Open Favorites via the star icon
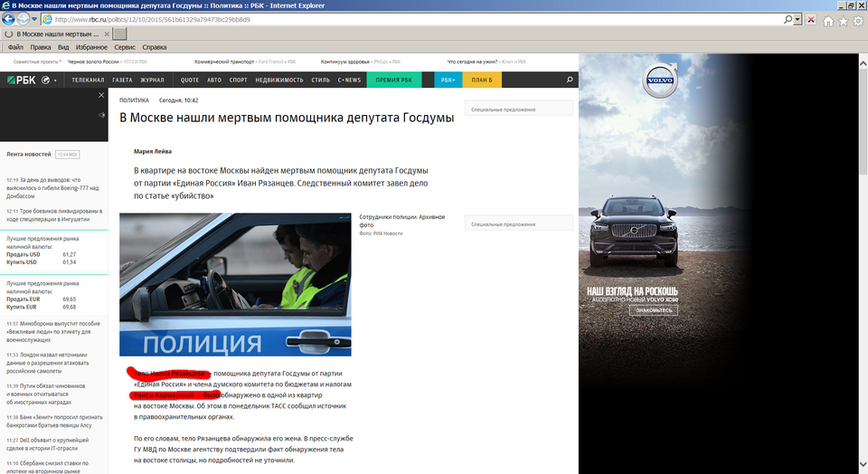Viewport: 868px width, 474px height. (x=843, y=21)
